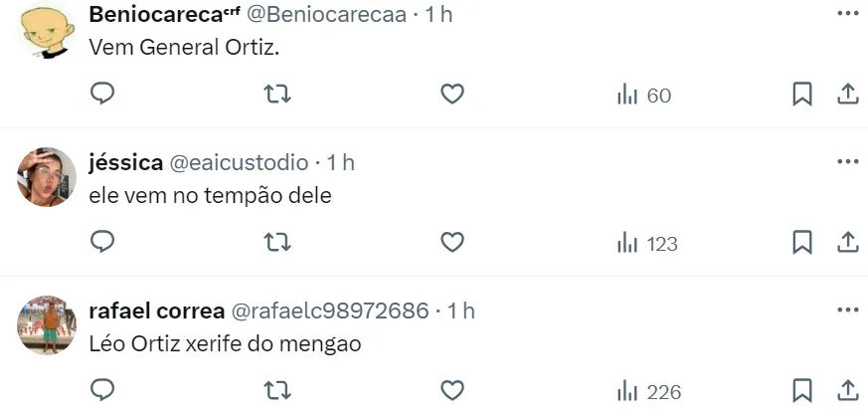View 226 views count on rafael's tweet

point(649,391)
